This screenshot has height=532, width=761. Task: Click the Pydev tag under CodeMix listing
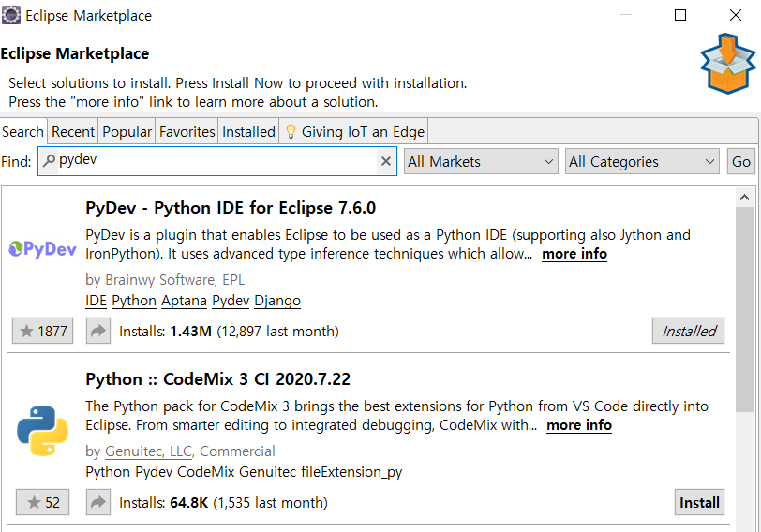coord(154,472)
